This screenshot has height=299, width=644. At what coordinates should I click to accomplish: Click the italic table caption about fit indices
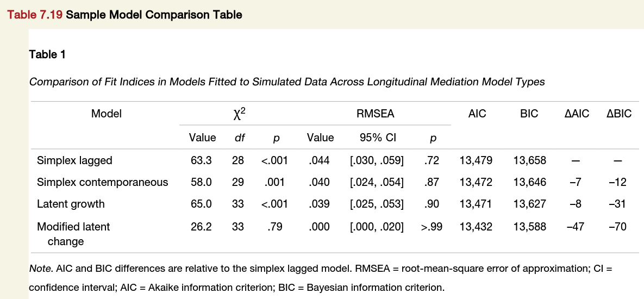pyautogui.click(x=286, y=82)
